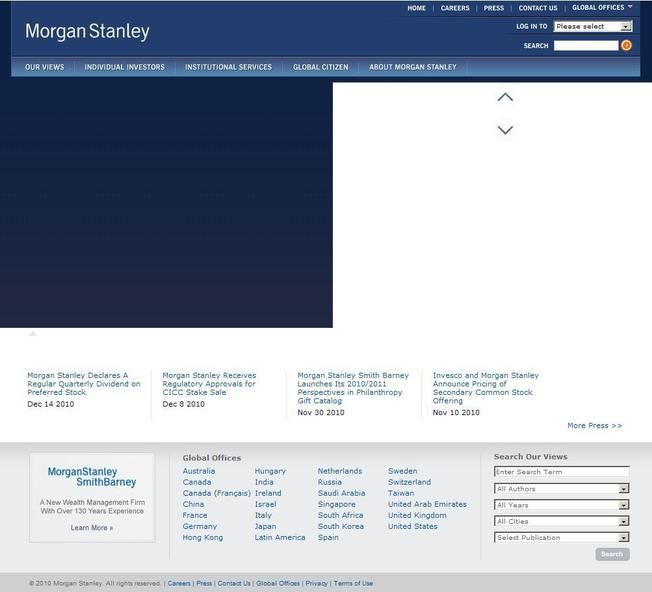Viewport: 652px width, 592px height.
Task: Open the Hong Kong office link
Action: 203,538
